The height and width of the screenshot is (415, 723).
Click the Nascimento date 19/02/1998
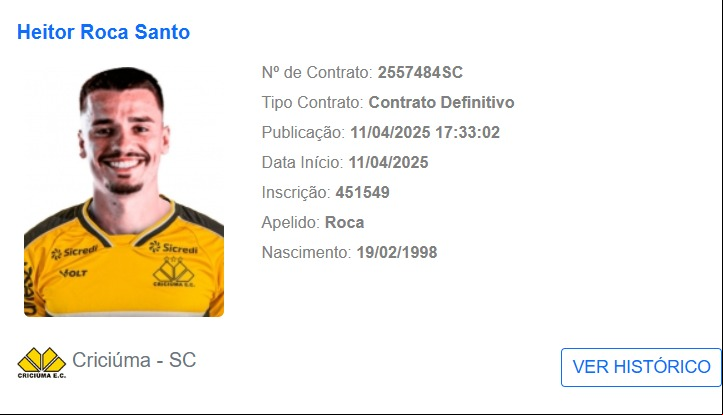pyautogui.click(x=397, y=252)
